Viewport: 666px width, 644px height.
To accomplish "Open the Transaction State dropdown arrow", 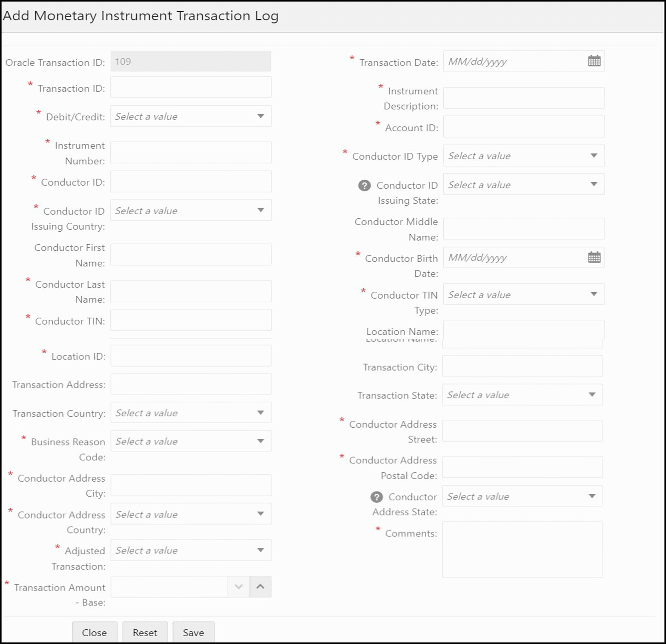I will tap(593, 395).
